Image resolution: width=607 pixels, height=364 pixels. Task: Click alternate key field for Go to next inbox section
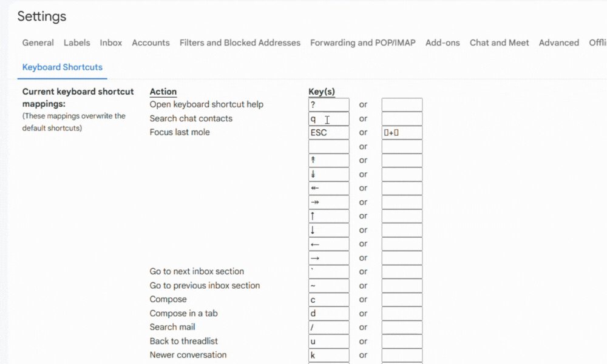pyautogui.click(x=402, y=272)
